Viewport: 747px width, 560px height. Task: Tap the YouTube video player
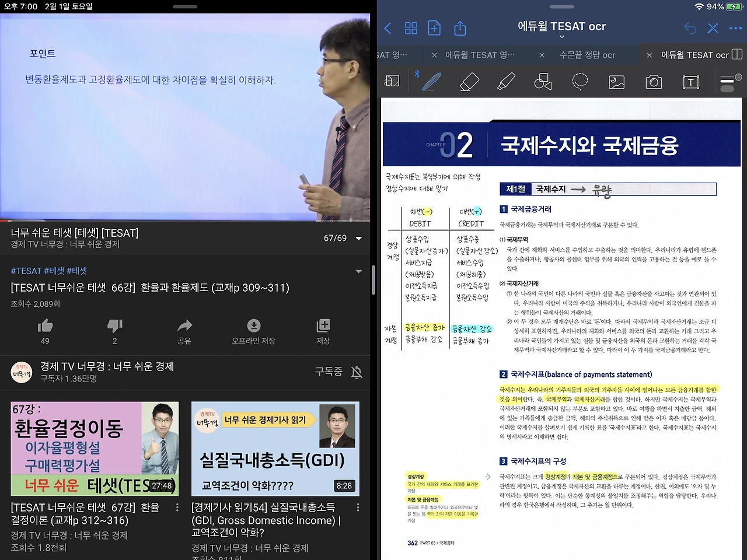pyautogui.click(x=185, y=117)
